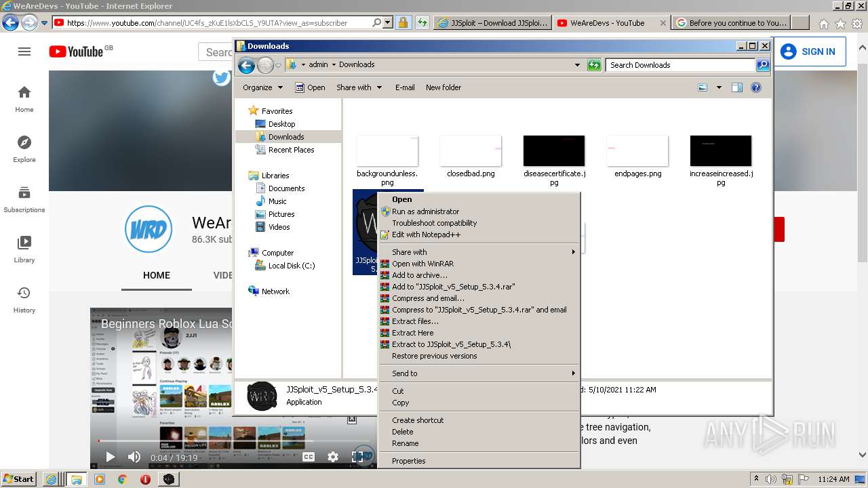Viewport: 868px width, 488px height.
Task: Enter video fullscreen mode
Action: coord(357,457)
